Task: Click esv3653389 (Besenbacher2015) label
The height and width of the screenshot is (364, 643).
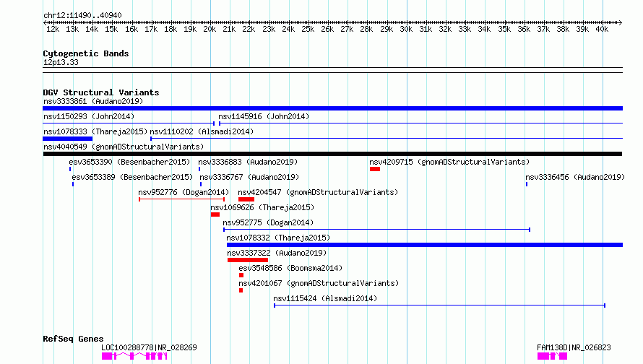Action: 132,177
